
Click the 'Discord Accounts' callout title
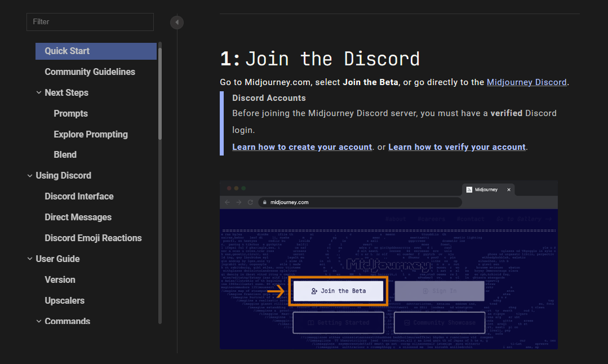point(269,98)
